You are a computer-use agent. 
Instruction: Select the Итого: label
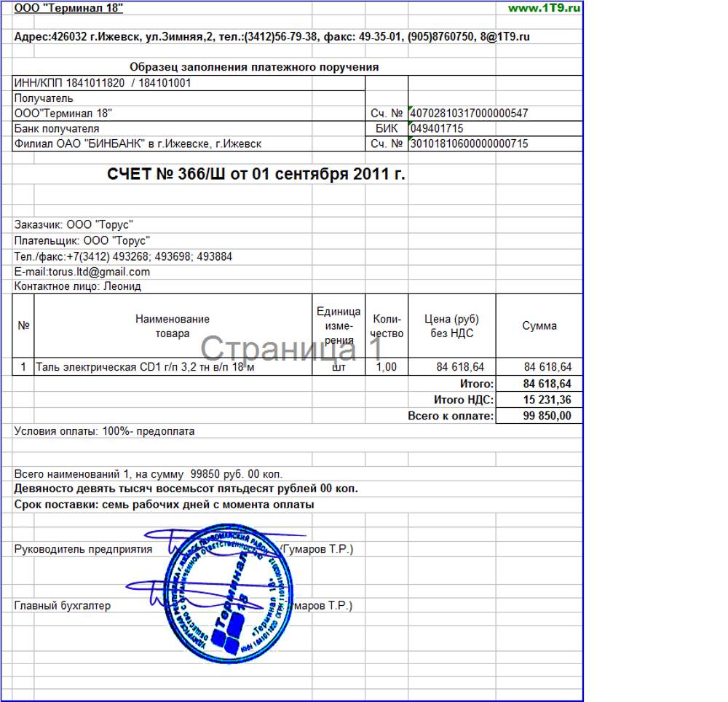pyautogui.click(x=477, y=384)
